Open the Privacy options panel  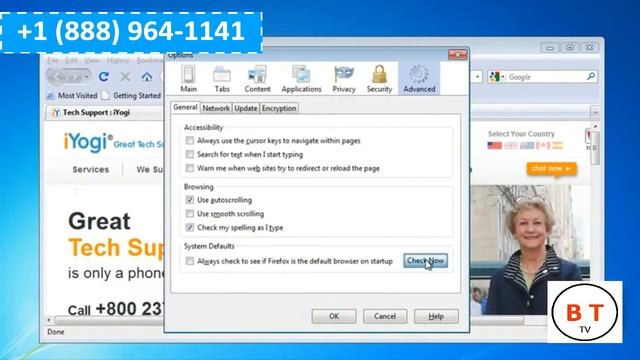[x=344, y=79]
